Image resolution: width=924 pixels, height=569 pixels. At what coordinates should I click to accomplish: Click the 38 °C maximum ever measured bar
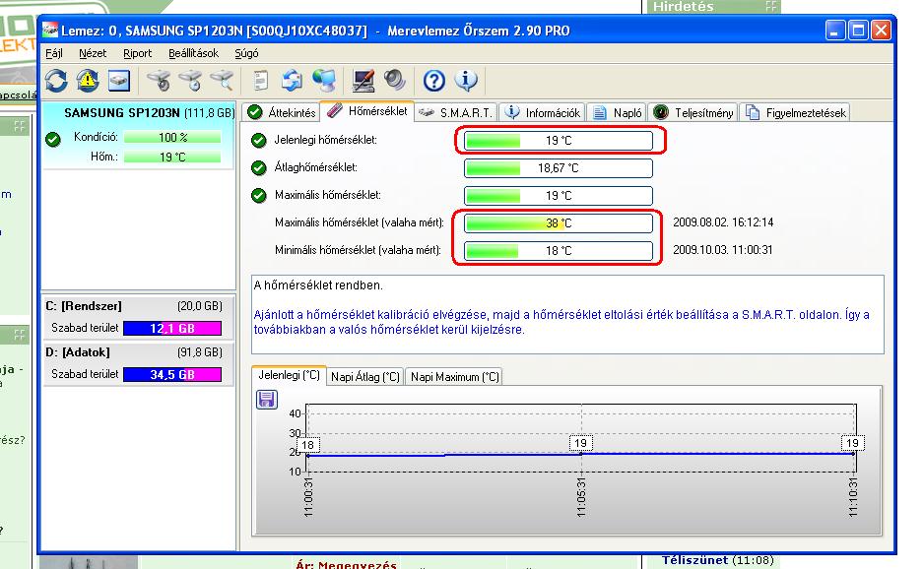click(559, 223)
